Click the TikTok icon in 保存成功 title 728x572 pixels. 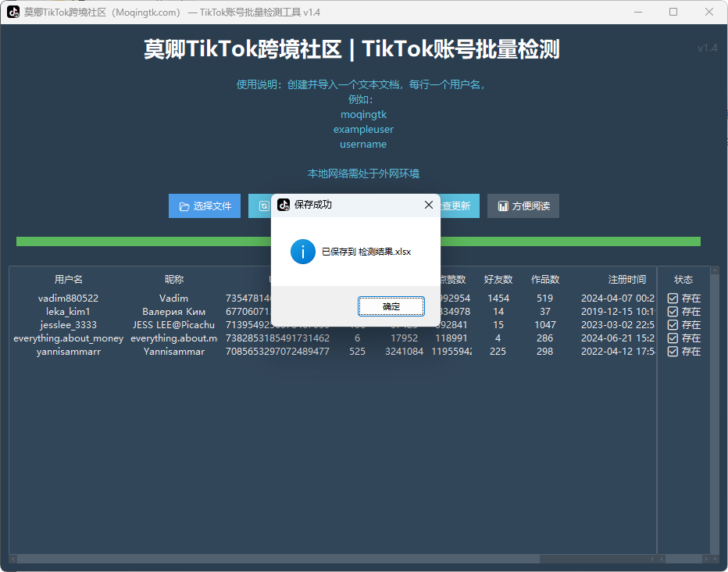pyautogui.click(x=284, y=205)
